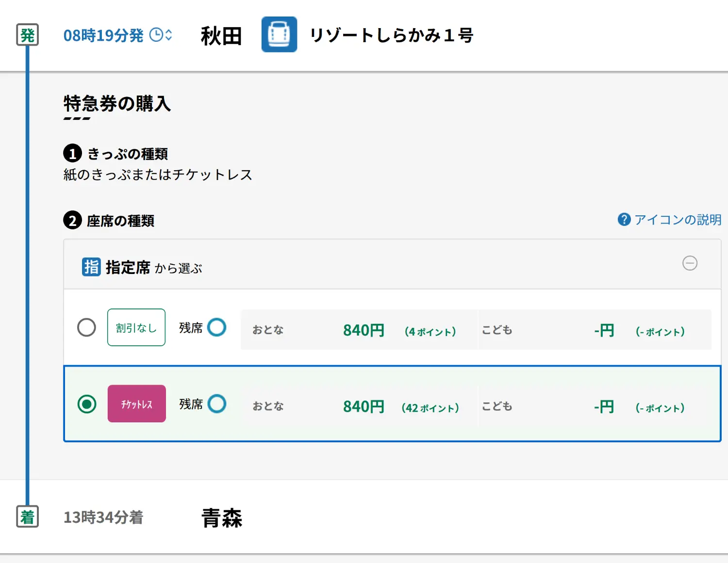Viewport: 728px width, 563px height.
Task: Click availability circle icon in チケットレス row
Action: click(216, 403)
